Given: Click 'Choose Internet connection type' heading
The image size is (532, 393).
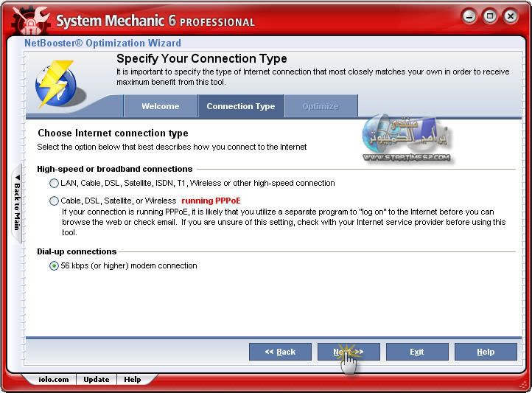Looking at the screenshot, I should point(113,133).
